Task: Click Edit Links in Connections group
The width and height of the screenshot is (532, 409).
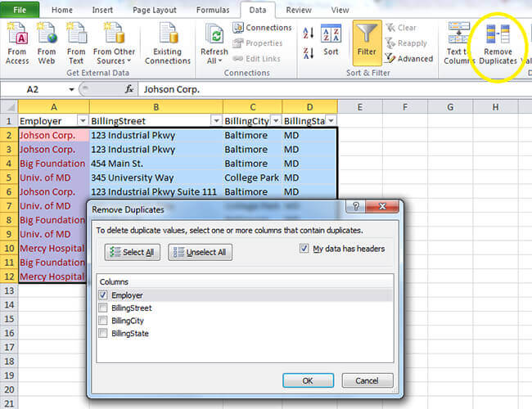Action: (x=256, y=59)
